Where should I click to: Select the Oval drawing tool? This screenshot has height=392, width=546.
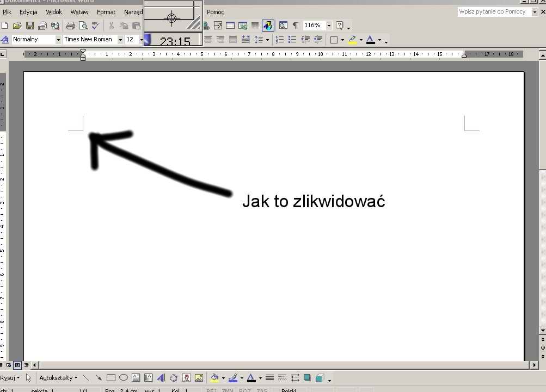[124, 378]
